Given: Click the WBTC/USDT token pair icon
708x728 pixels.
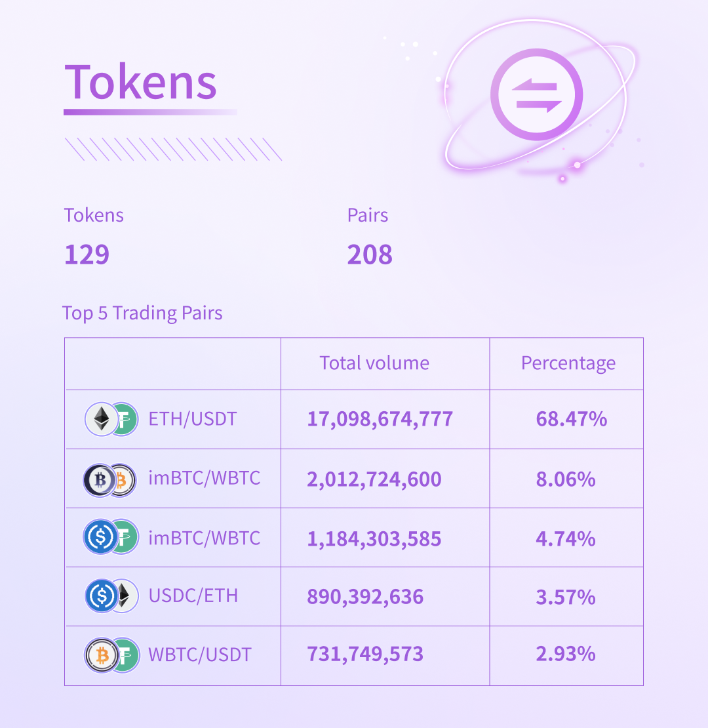Looking at the screenshot, I should (112, 656).
